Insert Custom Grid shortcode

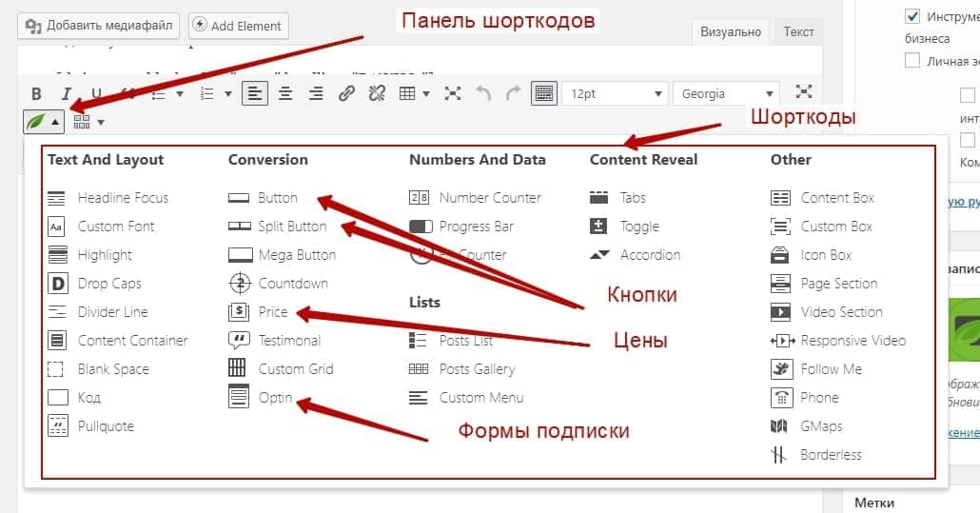click(282, 368)
